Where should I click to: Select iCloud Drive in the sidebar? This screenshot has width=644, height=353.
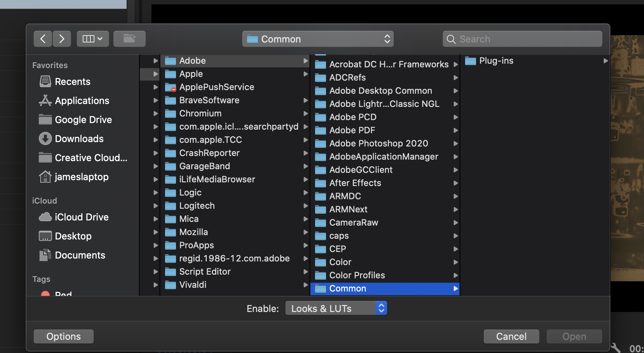pos(81,217)
